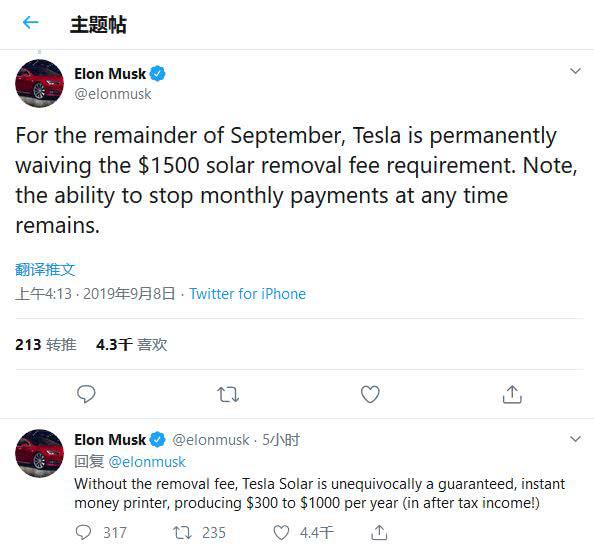Expand options chevron on the reply tweet

[575, 439]
